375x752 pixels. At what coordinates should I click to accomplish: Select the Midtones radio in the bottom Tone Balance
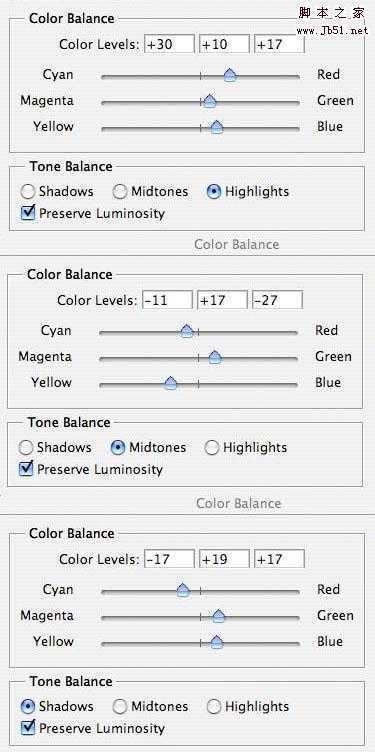[120, 706]
